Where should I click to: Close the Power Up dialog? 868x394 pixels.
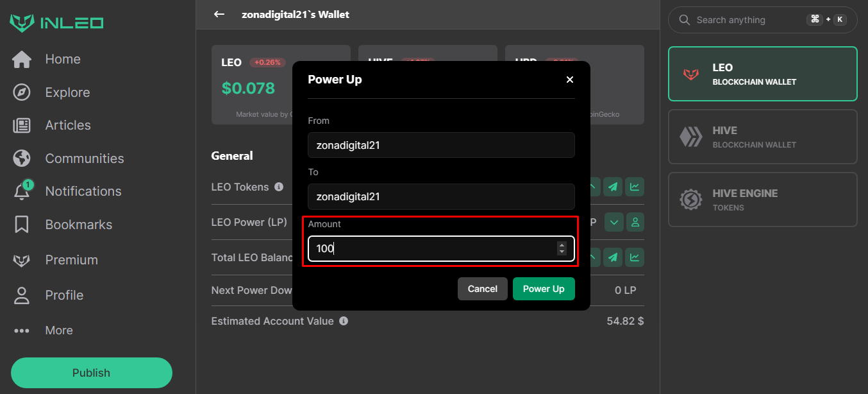pos(570,80)
